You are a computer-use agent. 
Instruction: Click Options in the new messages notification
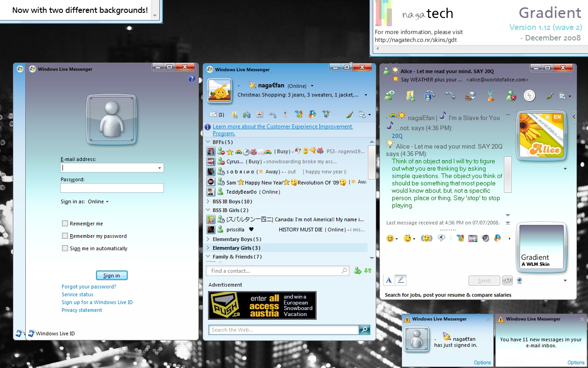[576, 362]
